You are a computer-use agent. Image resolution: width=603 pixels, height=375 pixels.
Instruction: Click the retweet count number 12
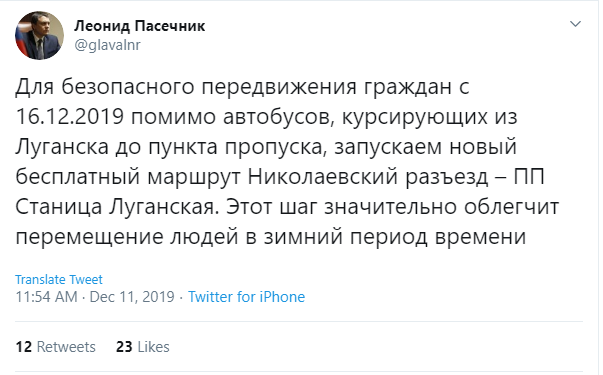(23, 347)
